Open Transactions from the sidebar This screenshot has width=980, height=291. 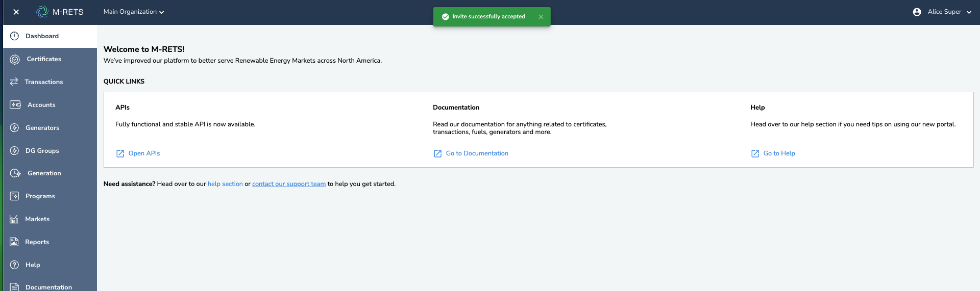coord(50,82)
